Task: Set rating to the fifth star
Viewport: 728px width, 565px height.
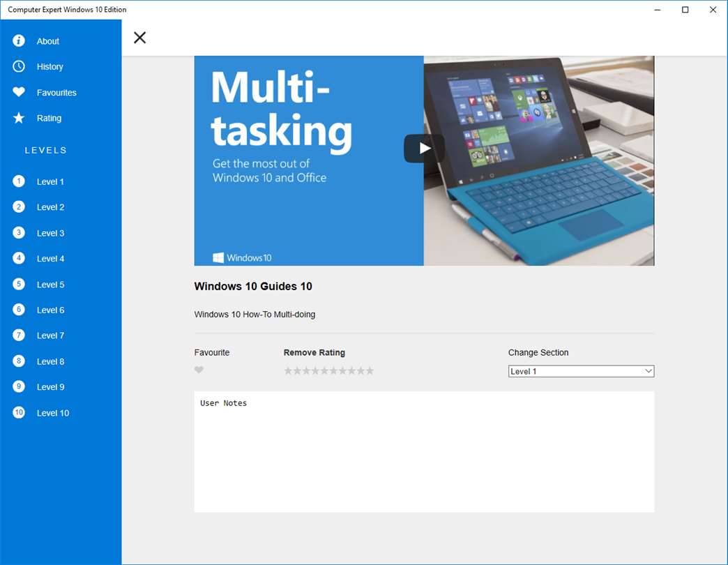Action: point(324,370)
